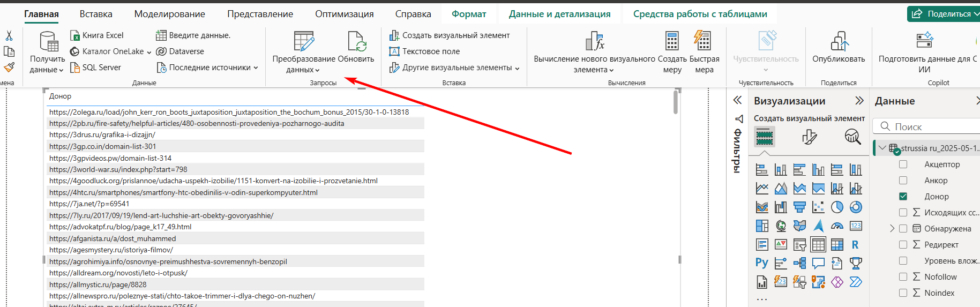Click Введите данные to enter data
Screen dimensions: 980x307
[193, 35]
